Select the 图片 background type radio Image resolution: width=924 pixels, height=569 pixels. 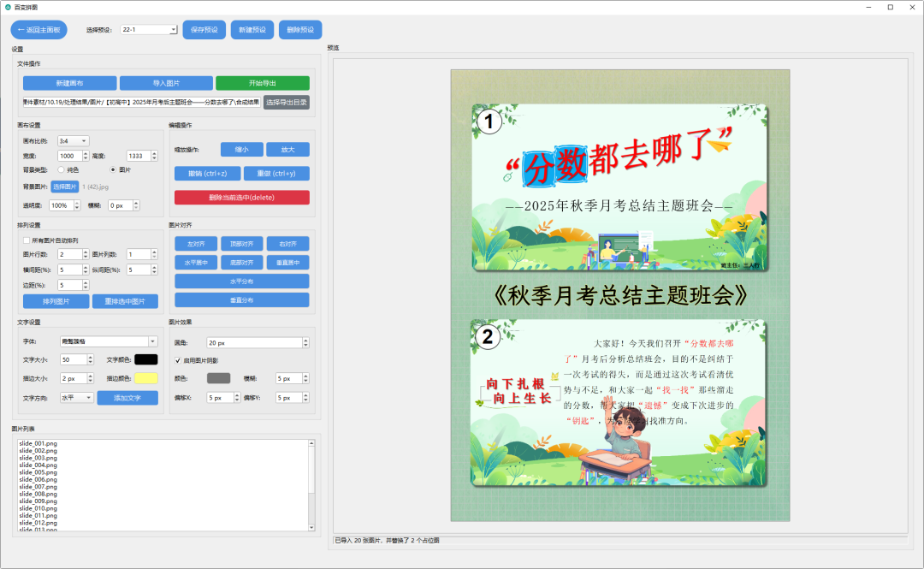pyautogui.click(x=113, y=169)
